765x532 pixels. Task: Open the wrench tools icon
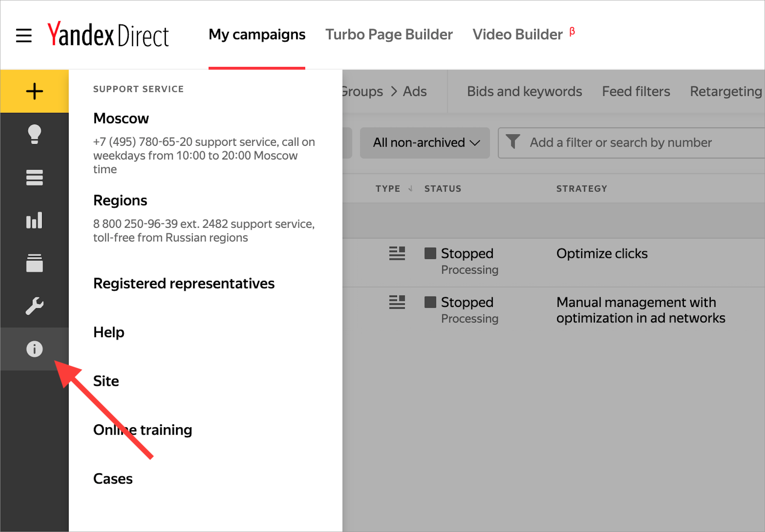tap(34, 306)
